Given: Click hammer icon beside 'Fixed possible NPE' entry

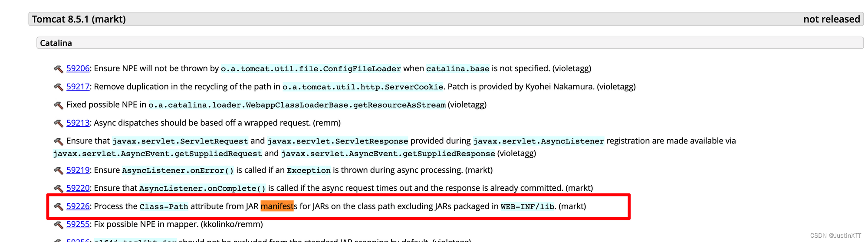Looking at the screenshot, I should pyautogui.click(x=59, y=105).
